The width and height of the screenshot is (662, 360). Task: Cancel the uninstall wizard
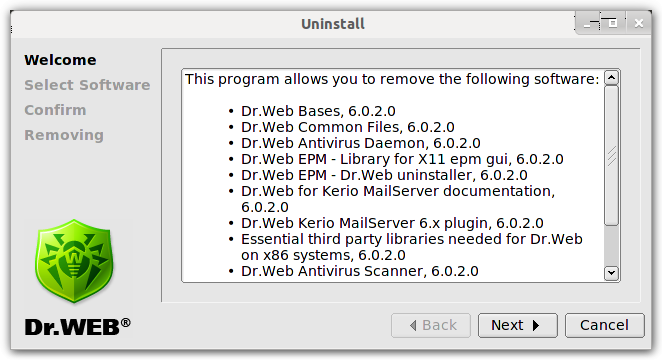point(605,325)
